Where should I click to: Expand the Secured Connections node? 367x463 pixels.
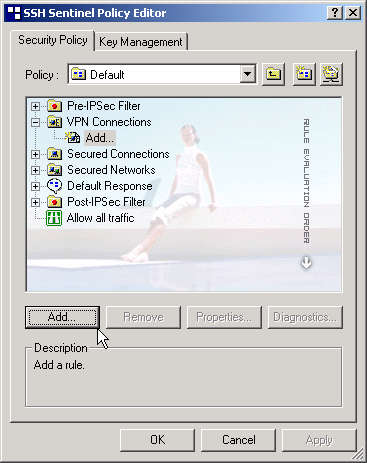point(35,154)
